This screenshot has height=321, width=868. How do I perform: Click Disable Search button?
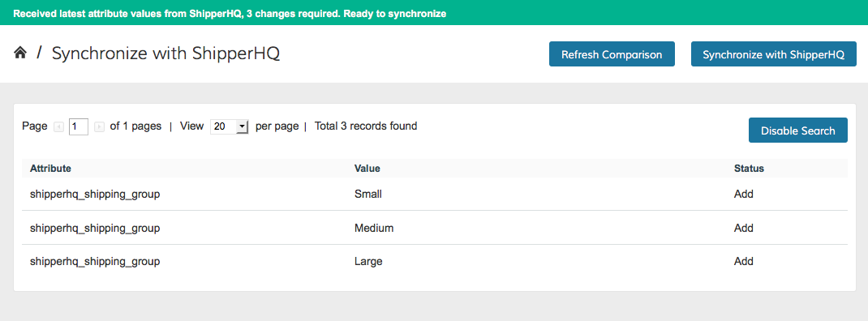(797, 130)
